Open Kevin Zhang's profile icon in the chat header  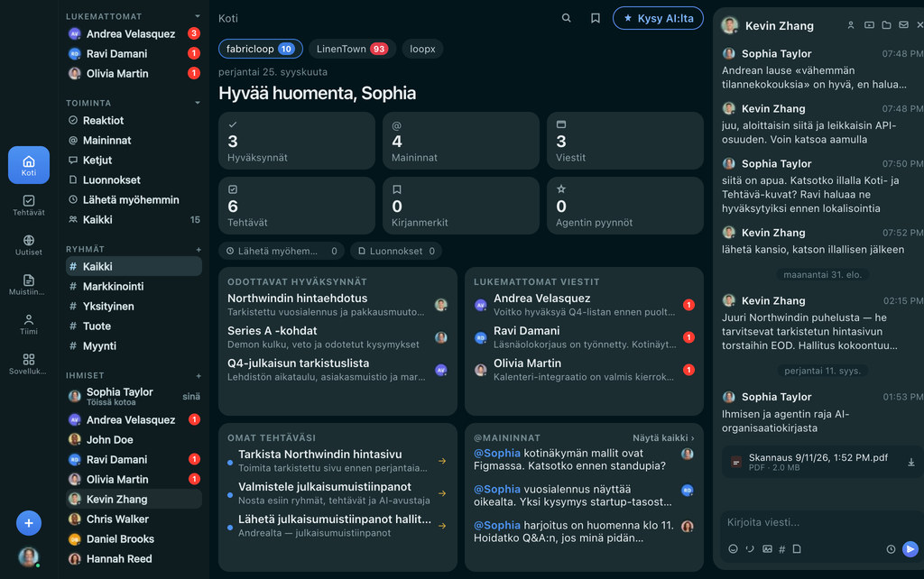click(x=851, y=25)
